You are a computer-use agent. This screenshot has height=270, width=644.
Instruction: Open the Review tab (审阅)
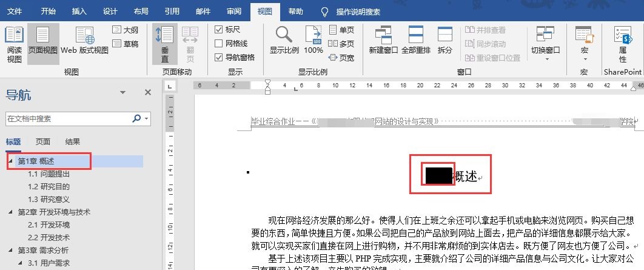(x=233, y=12)
